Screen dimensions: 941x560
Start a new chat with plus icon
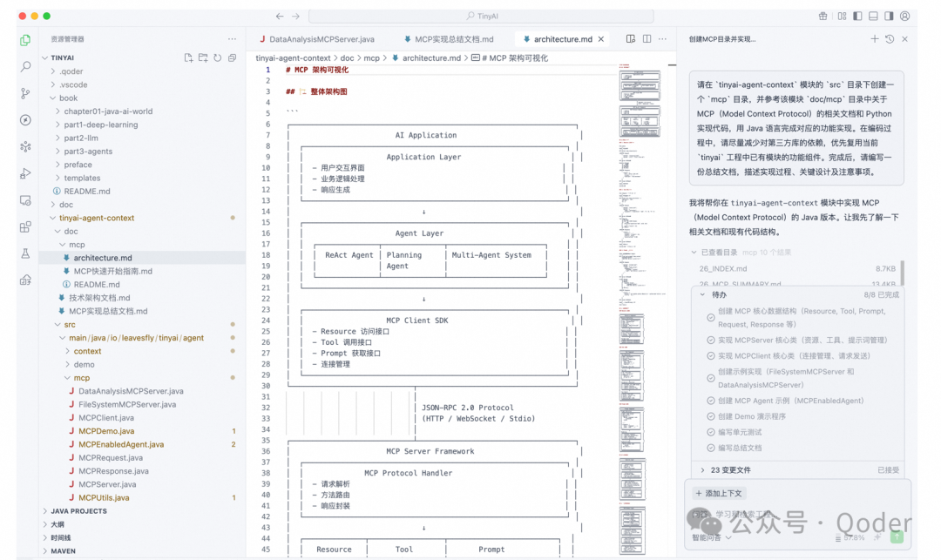pos(875,39)
